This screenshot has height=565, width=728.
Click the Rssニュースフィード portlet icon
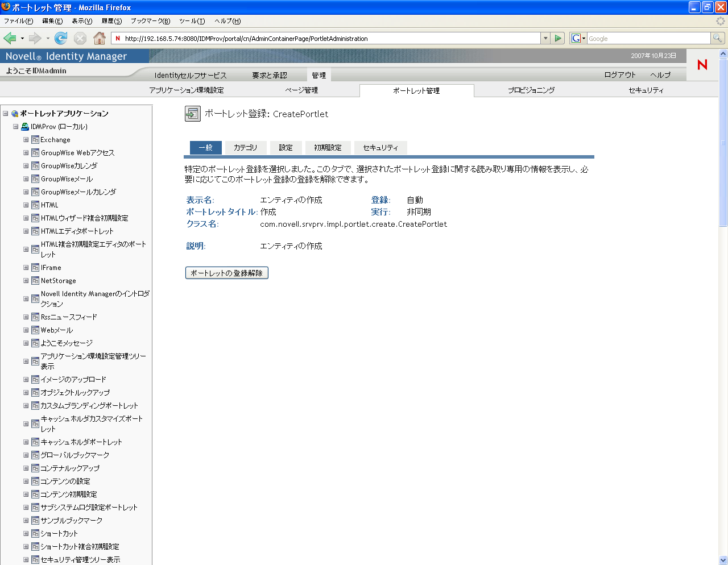pyautogui.click(x=35, y=317)
